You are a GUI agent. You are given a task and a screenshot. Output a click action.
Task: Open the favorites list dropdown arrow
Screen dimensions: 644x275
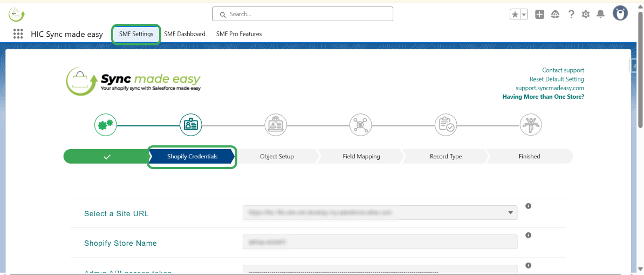524,15
